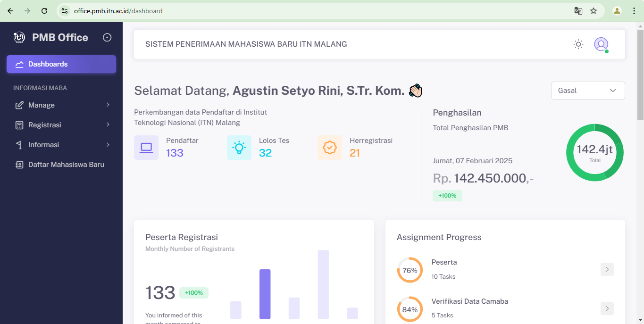The image size is (644, 324).
Task: Click the Lolos Tes lightbulb icon
Action: click(239, 148)
